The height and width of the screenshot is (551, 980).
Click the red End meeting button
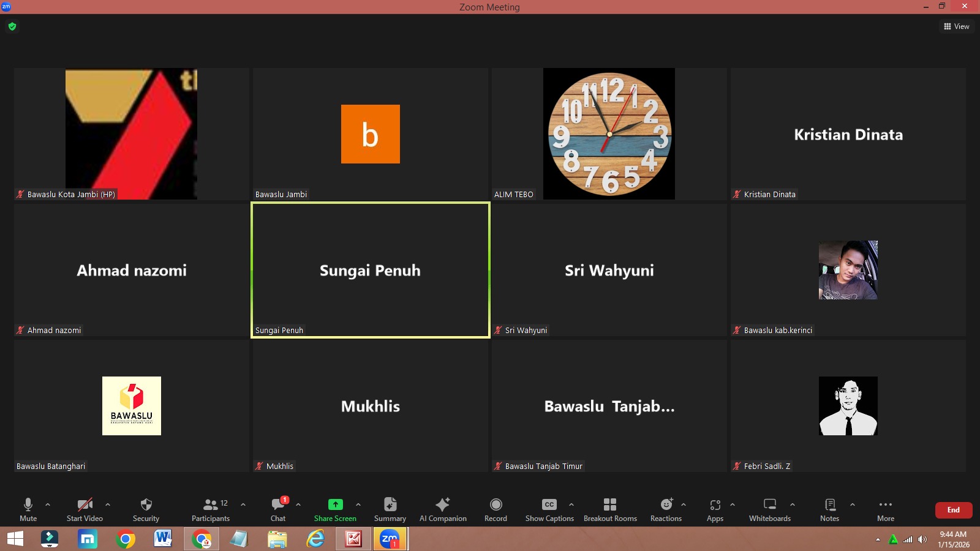tap(953, 510)
